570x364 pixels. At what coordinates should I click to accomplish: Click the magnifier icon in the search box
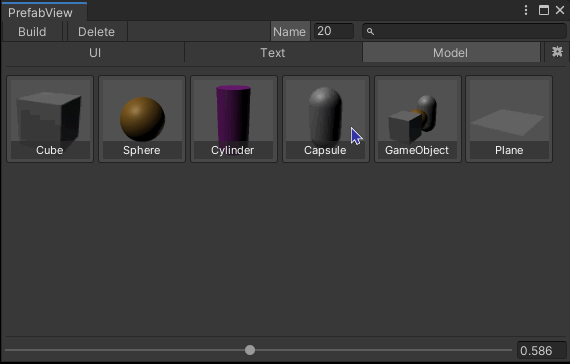point(370,32)
